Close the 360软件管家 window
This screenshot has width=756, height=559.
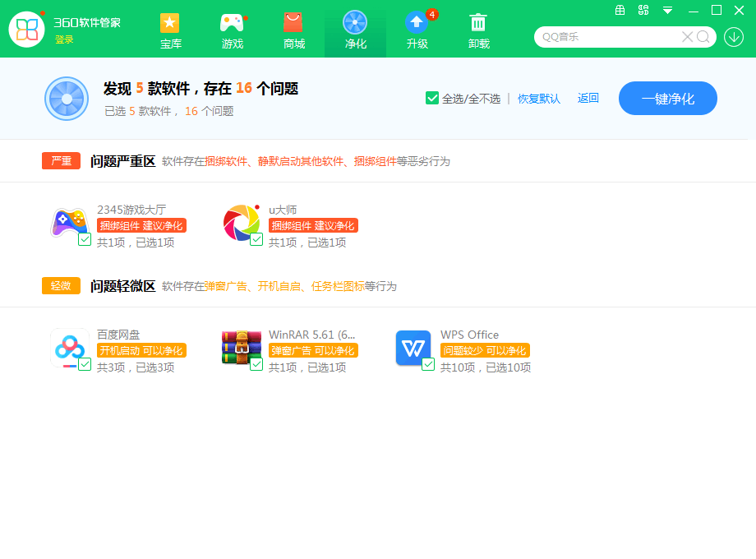pos(739,10)
